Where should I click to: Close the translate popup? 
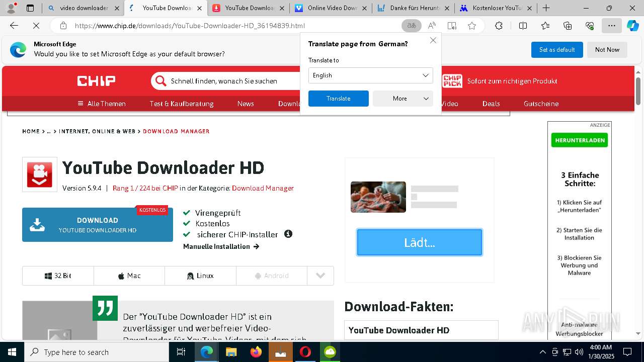pos(433,40)
